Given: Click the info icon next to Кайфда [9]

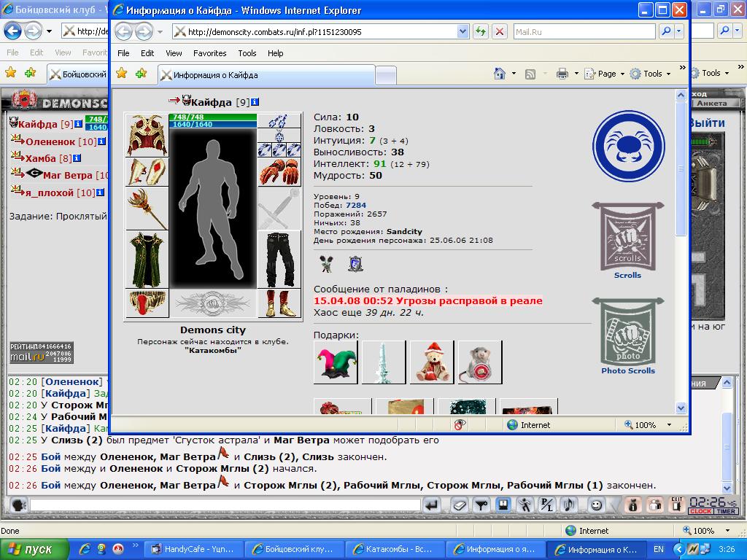Looking at the screenshot, I should coord(255,102).
